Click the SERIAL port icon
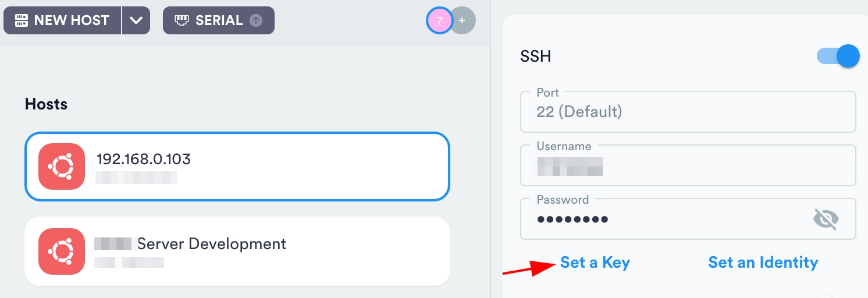Viewport: 868px width, 298px height. pyautogui.click(x=182, y=20)
